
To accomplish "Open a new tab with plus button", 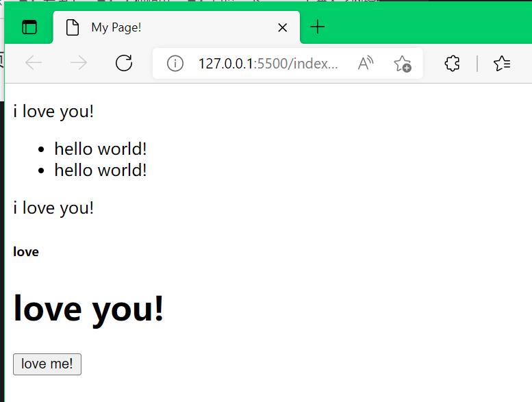I will (318, 27).
